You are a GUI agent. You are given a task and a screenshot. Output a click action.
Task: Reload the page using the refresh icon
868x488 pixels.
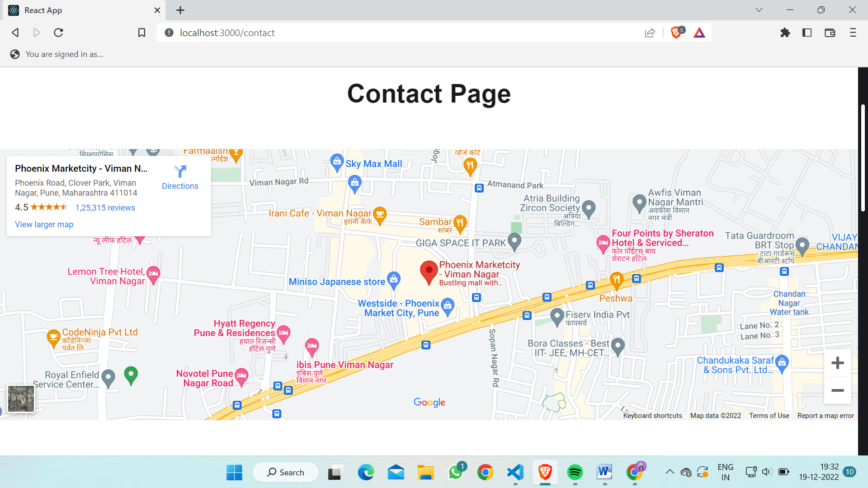pos(58,33)
